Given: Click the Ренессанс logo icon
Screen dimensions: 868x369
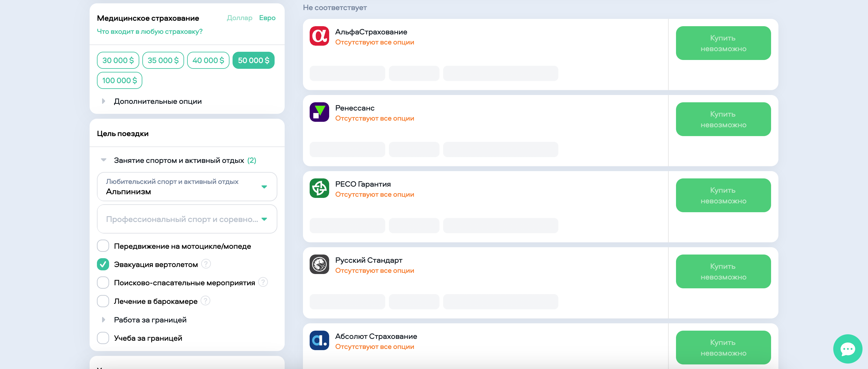Looking at the screenshot, I should click(x=319, y=112).
